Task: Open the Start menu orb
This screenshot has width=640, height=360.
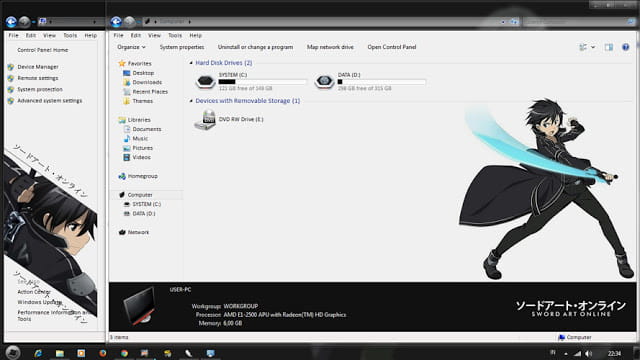Action: 13,353
